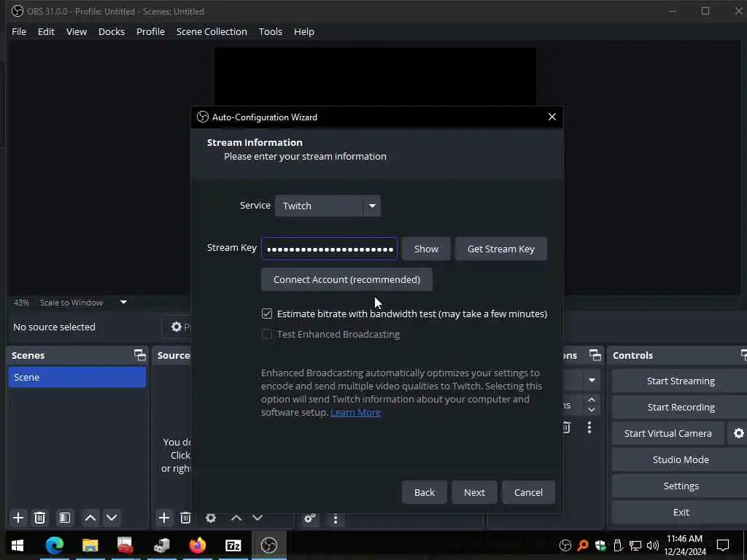This screenshot has width=747, height=560.
Task: Click the safely remove USB tray icon
Action: tap(618, 545)
